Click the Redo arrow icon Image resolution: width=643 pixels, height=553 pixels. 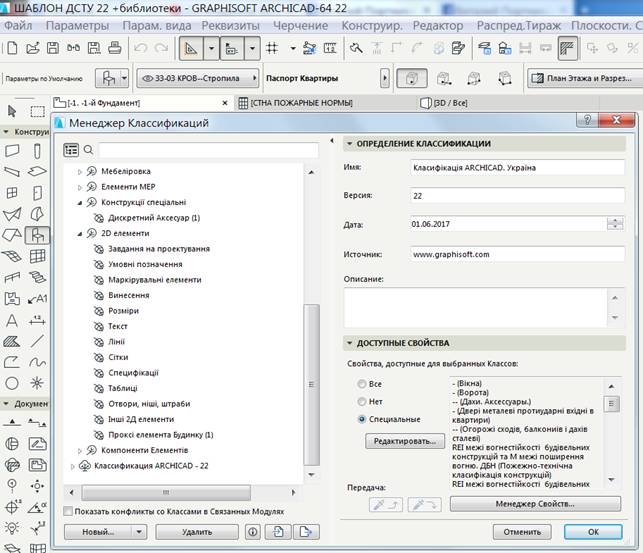161,48
